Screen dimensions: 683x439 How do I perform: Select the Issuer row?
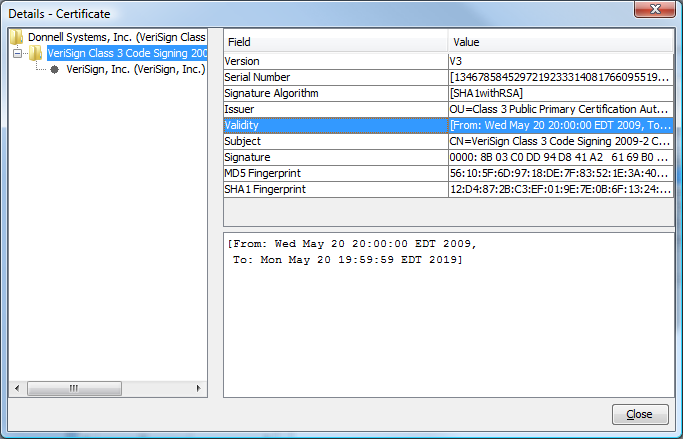coord(335,109)
